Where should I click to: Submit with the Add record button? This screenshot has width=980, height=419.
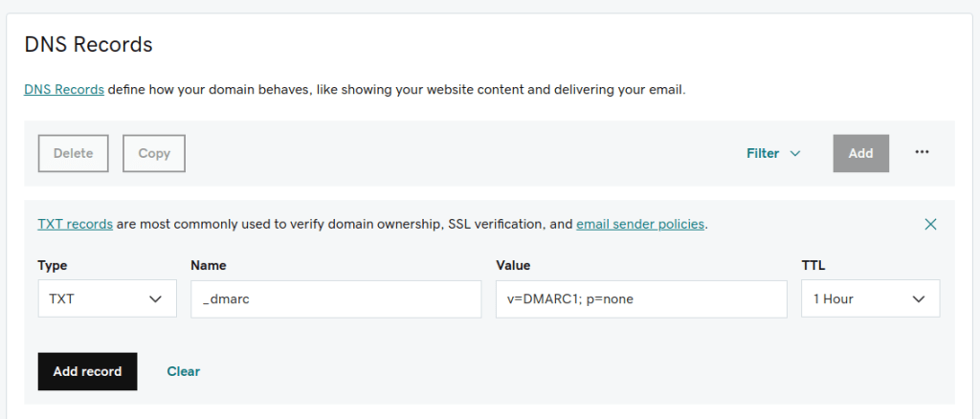pyautogui.click(x=87, y=371)
